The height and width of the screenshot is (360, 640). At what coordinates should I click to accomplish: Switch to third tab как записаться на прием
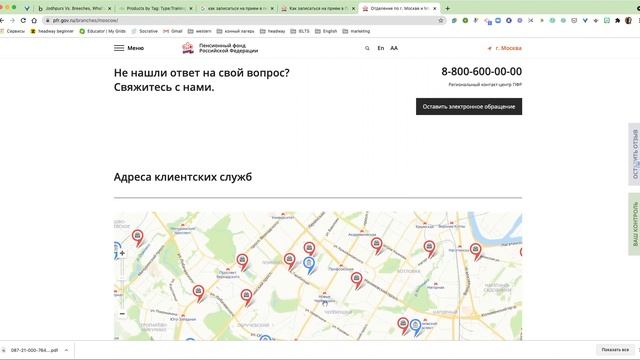click(237, 8)
